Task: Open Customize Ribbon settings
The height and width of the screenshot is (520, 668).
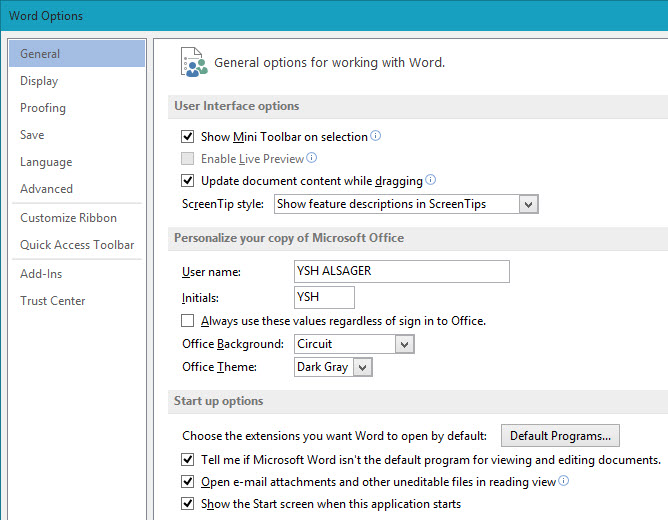Action: point(77,218)
